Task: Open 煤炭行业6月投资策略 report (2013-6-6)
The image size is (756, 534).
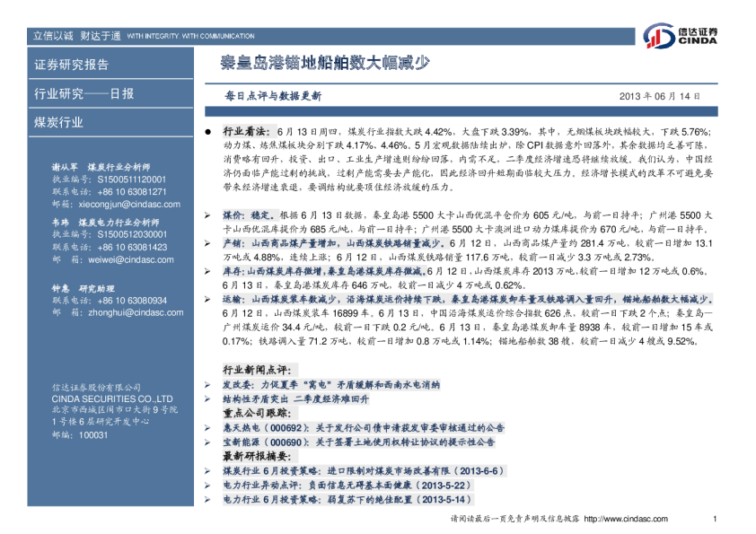Action: click(x=363, y=470)
